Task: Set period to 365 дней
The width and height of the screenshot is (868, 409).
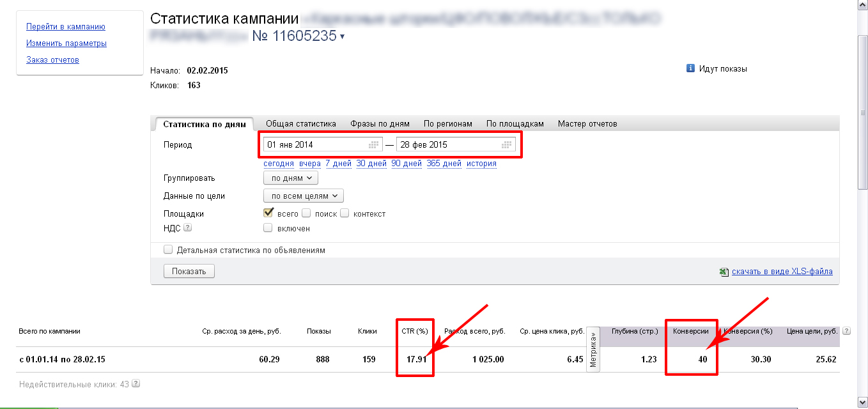Action: [x=444, y=164]
